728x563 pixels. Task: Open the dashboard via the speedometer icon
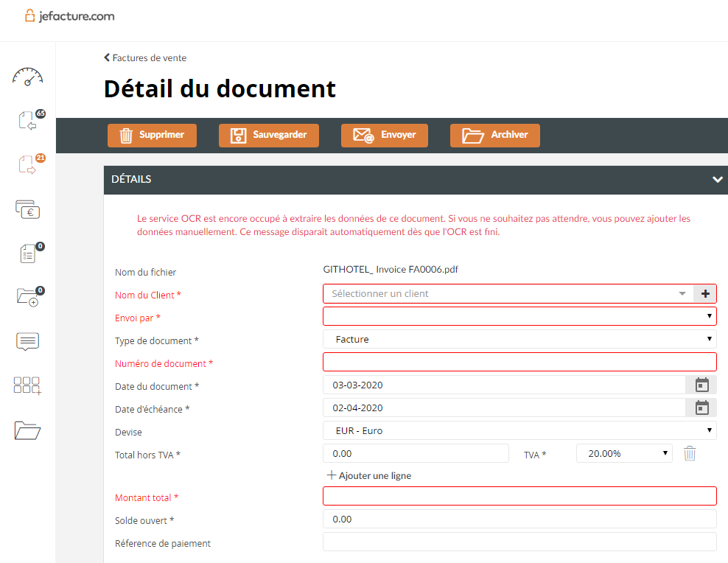[x=27, y=77]
